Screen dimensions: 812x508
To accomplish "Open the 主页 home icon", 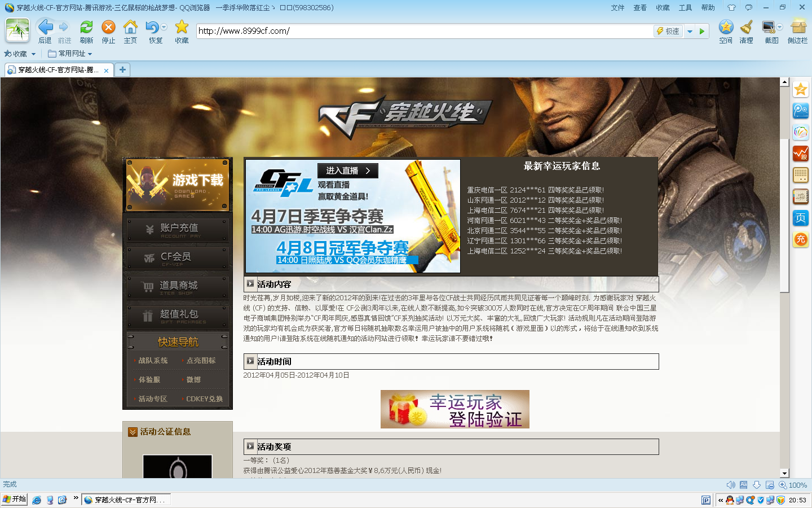I will (x=130, y=30).
